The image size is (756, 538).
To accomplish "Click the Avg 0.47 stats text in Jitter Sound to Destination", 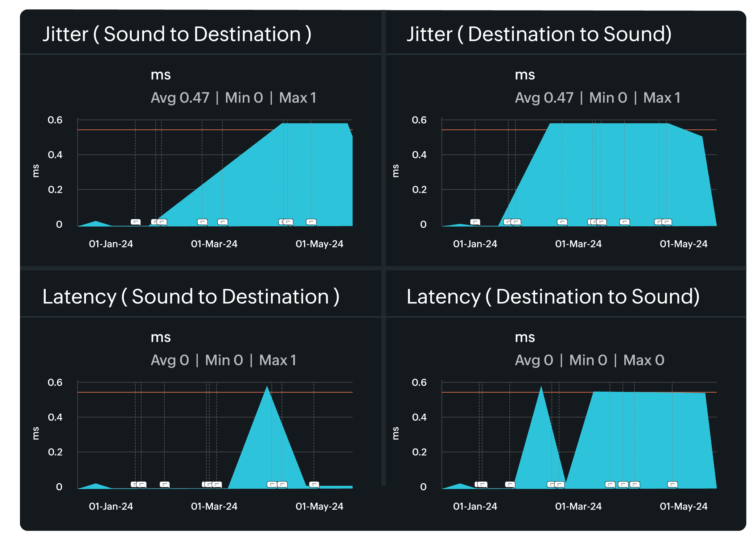I will 180,98.
